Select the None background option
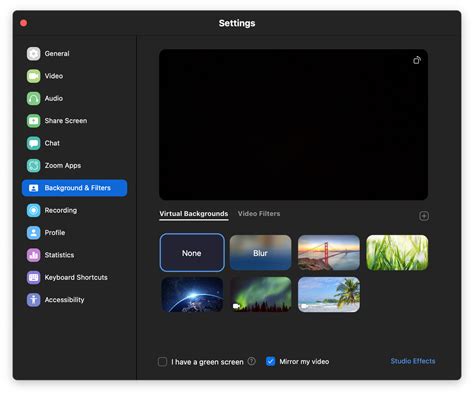This screenshot has width=474, height=395. tap(192, 253)
